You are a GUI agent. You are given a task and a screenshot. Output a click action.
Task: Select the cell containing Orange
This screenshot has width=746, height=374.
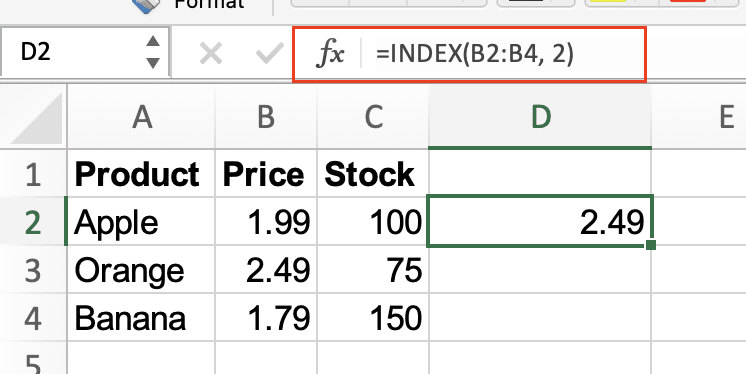tap(141, 270)
